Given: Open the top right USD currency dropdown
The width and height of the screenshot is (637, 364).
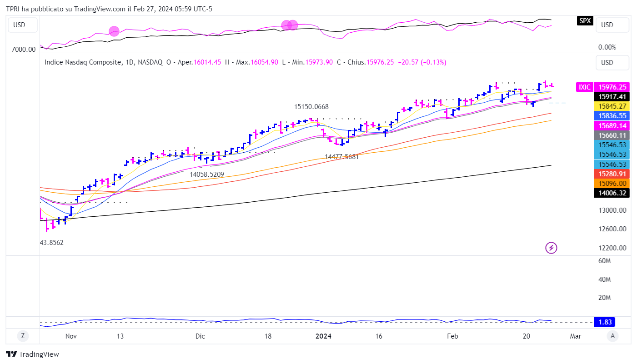Looking at the screenshot, I should point(612,25).
